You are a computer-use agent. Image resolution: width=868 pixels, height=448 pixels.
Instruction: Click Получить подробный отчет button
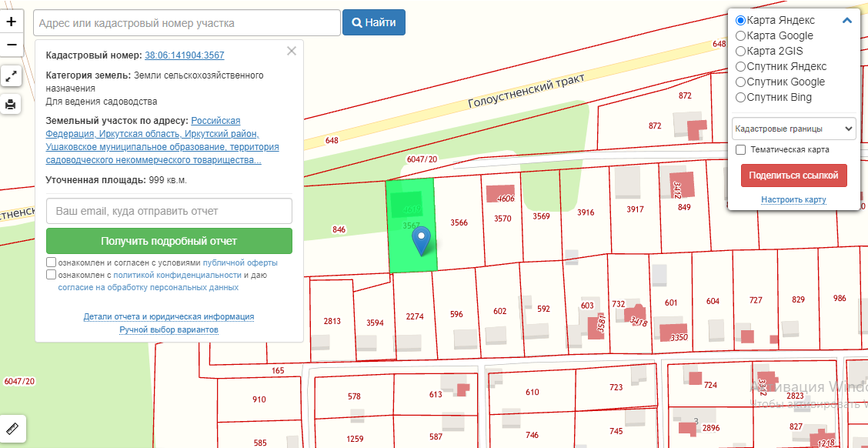coord(169,241)
